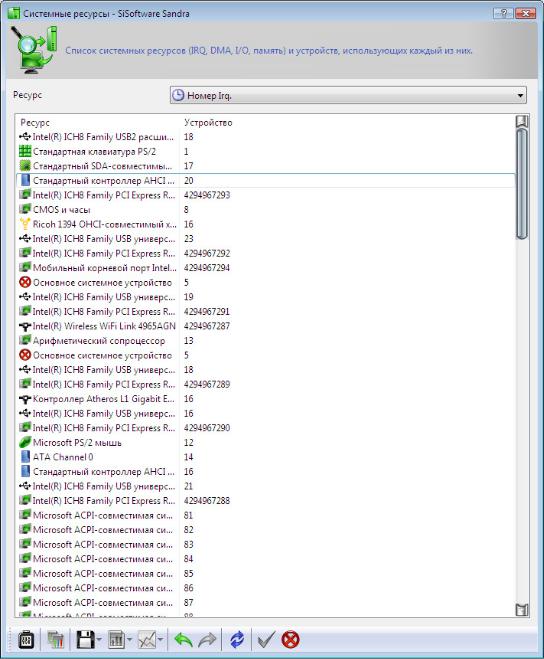The width and height of the screenshot is (544, 659).
Task: Click the value 4294967288
Action: 207,501
